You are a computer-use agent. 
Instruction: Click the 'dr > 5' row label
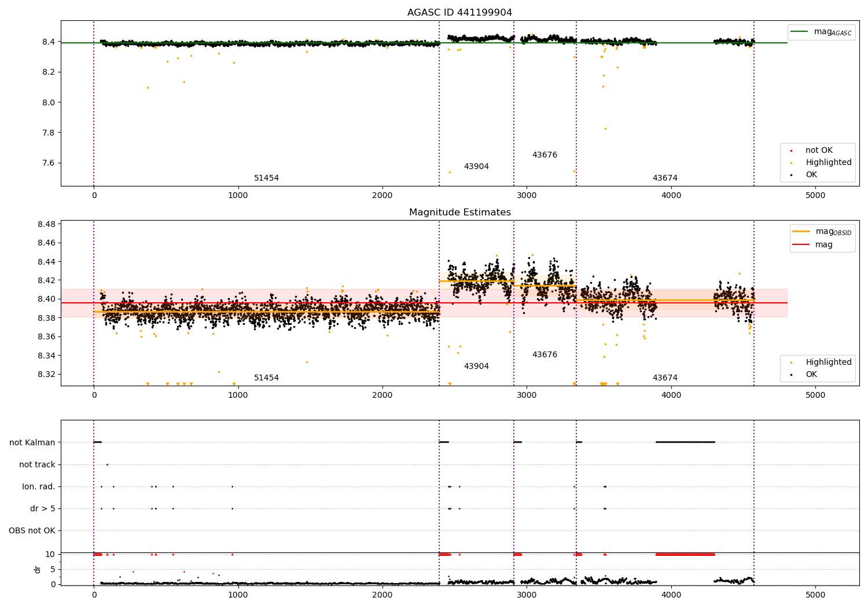tap(43, 508)
